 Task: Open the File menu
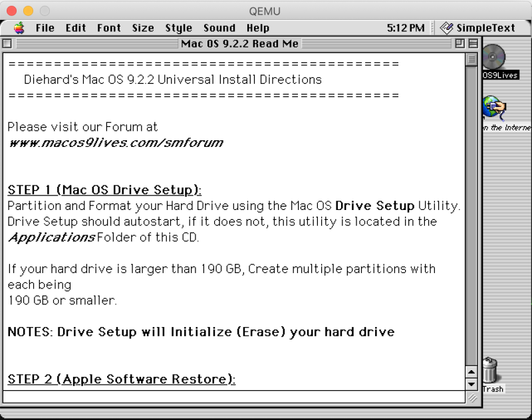(45, 28)
